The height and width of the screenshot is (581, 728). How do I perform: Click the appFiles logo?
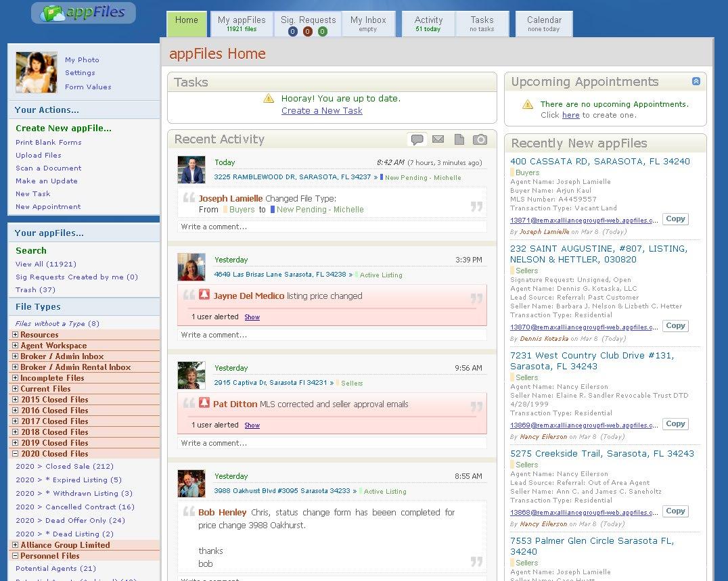84,13
